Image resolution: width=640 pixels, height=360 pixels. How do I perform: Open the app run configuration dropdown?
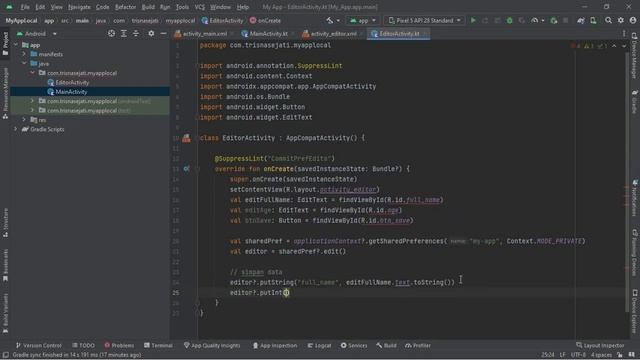coord(362,20)
